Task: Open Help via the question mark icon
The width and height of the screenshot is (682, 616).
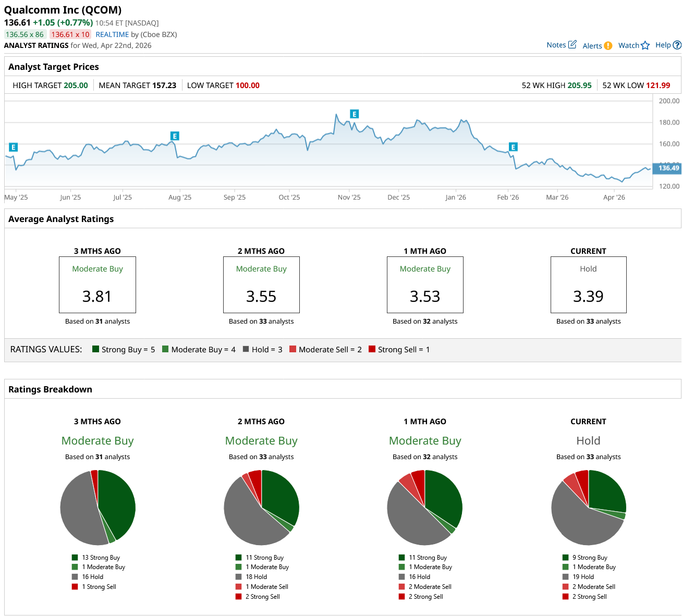Action: [677, 45]
